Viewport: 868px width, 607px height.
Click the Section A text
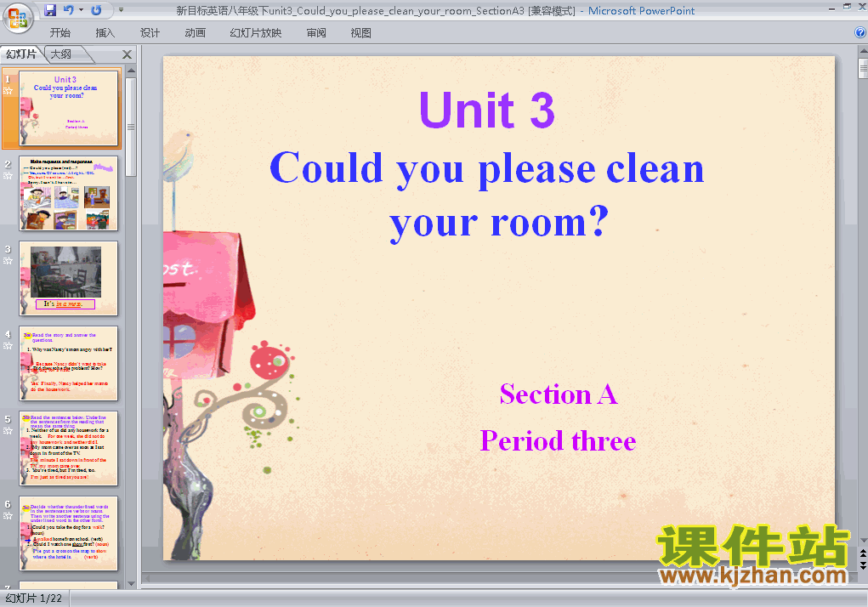(559, 394)
